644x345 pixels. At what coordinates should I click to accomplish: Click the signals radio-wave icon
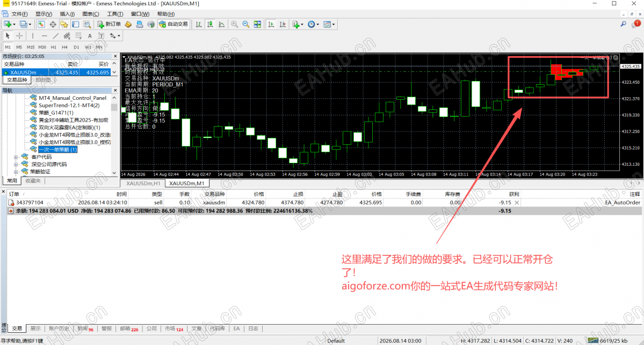151,24
